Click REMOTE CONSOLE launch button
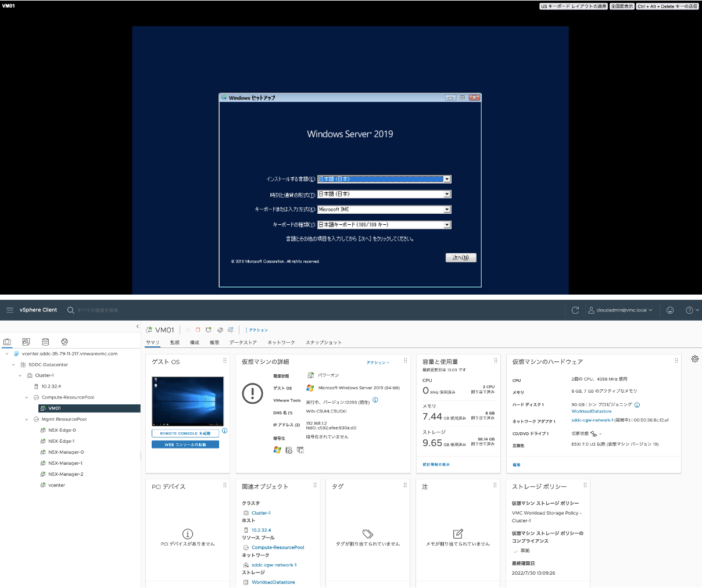Viewport: 702px width, 588px height. coord(185,433)
